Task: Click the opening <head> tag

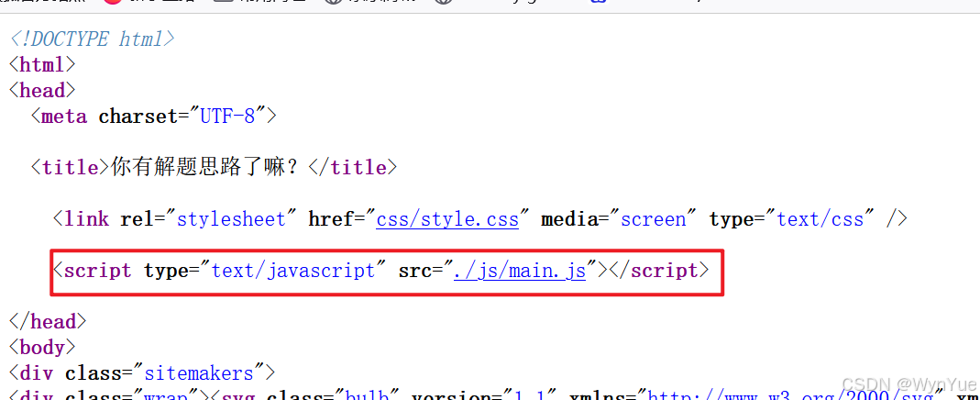Action: pos(42,91)
